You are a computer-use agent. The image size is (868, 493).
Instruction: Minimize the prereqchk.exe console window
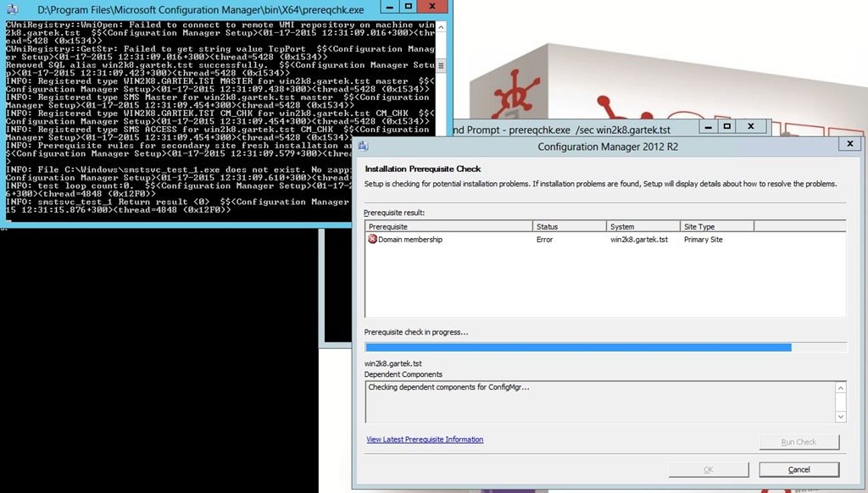[x=389, y=7]
